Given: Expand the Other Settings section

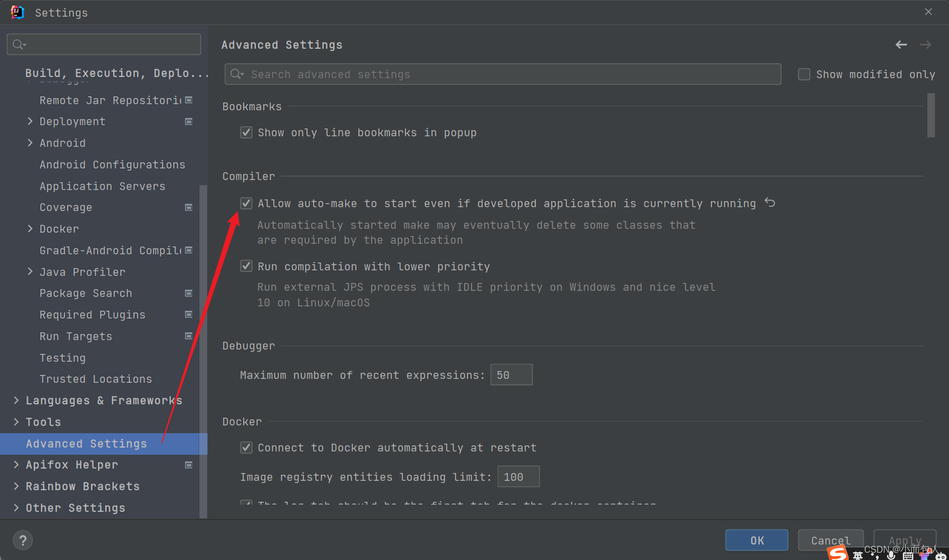Looking at the screenshot, I should tap(16, 508).
